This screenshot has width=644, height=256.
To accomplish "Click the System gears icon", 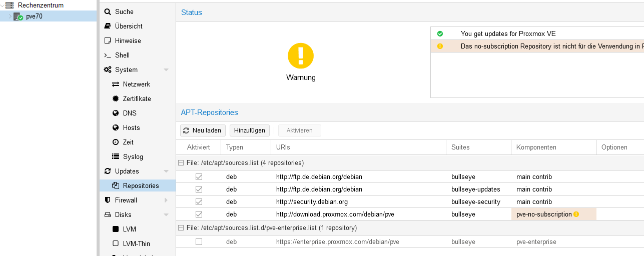I will click(107, 69).
